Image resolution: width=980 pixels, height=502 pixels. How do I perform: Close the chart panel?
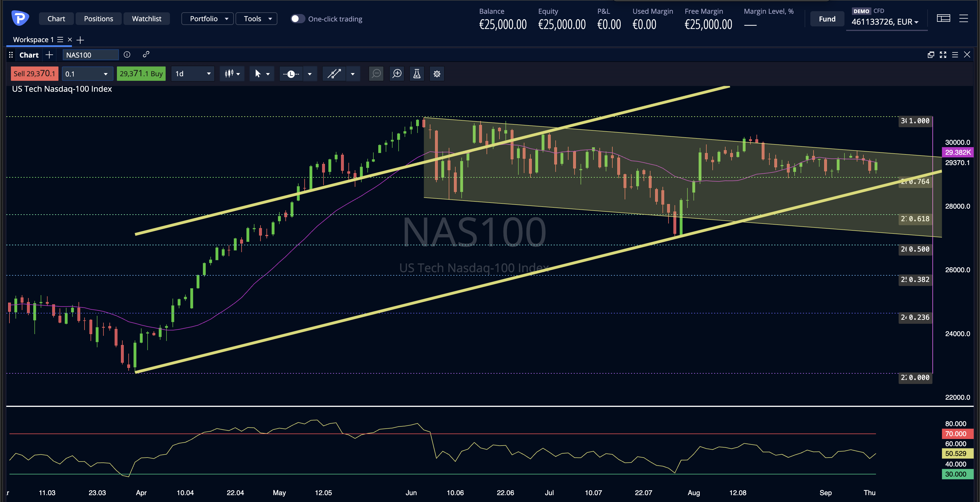967,55
